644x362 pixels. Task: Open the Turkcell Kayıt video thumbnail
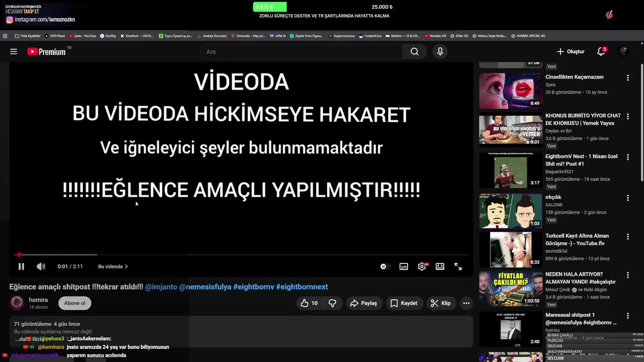[x=511, y=250]
